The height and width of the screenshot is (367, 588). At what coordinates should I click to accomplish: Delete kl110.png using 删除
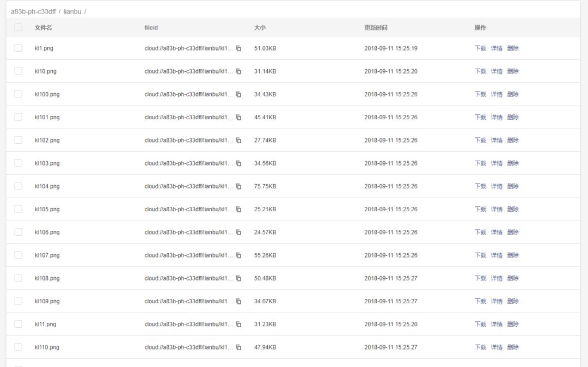pyautogui.click(x=513, y=347)
